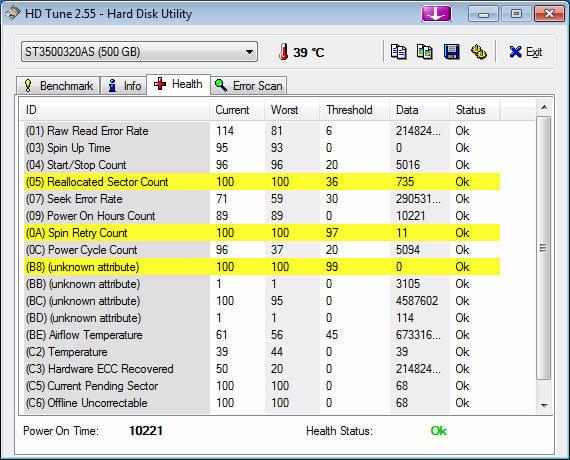Click the scrollbar up arrow in attribute list
Screen dimensions: 570x460
[544, 107]
